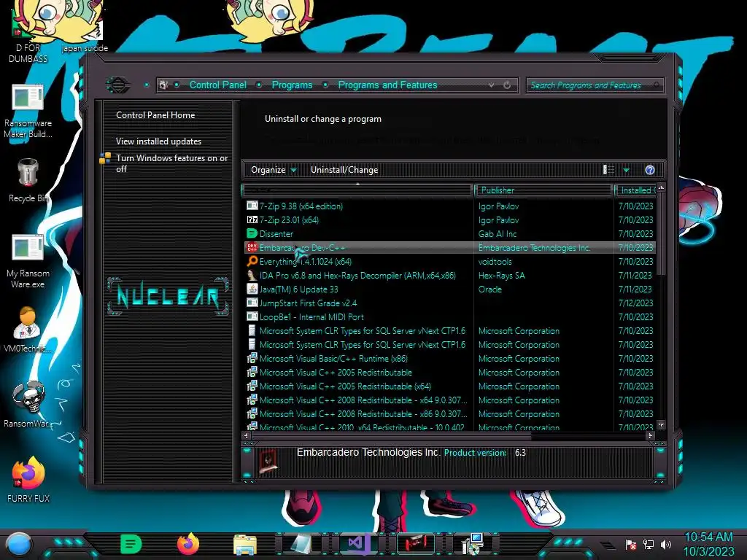This screenshot has width=747, height=560.
Task: Click the magnifier icon in the search box
Action: 657,85
